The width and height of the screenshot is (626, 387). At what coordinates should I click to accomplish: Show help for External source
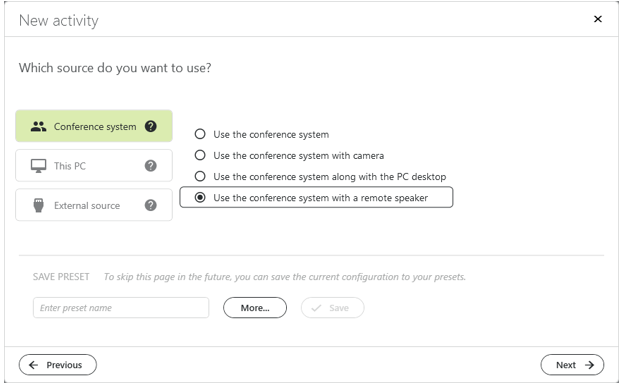point(151,205)
